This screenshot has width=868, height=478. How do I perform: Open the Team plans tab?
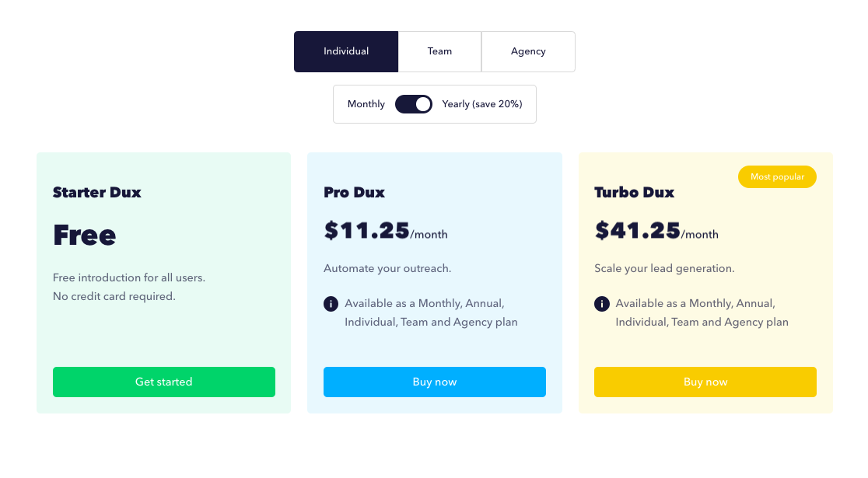(439, 51)
